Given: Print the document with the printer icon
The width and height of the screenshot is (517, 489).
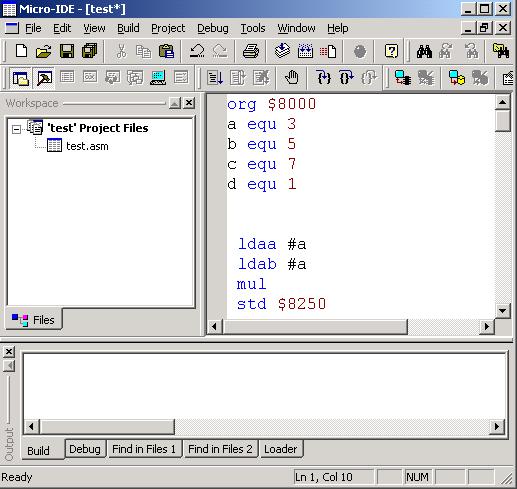Looking at the screenshot, I should click(251, 51).
